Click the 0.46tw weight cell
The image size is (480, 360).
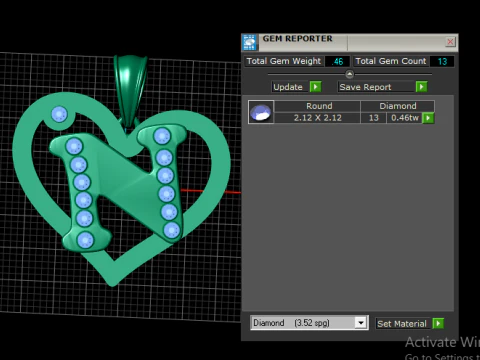click(x=404, y=118)
